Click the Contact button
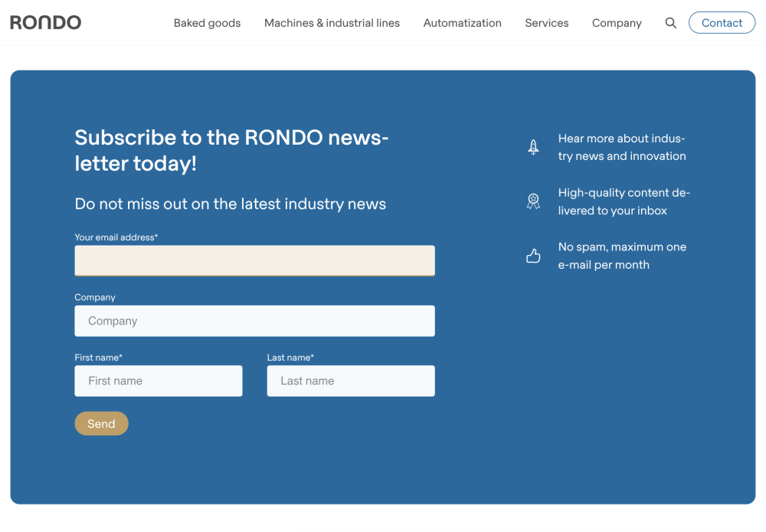 (722, 22)
